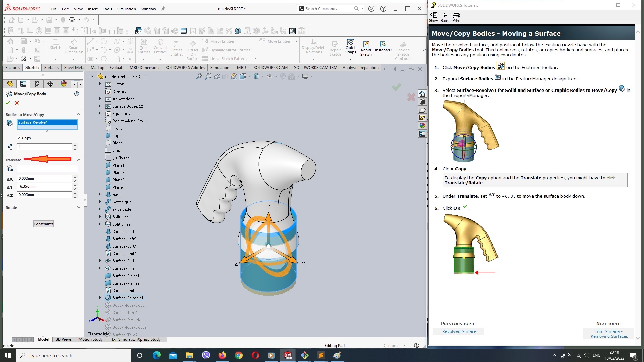Screen dimensions: 644x362
Task: Open File menu
Action: [54, 9]
